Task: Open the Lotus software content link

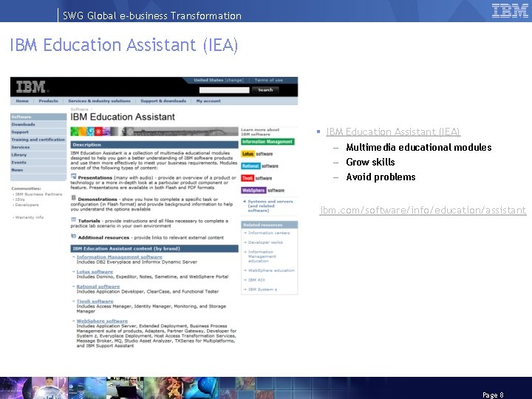Action: [x=95, y=272]
